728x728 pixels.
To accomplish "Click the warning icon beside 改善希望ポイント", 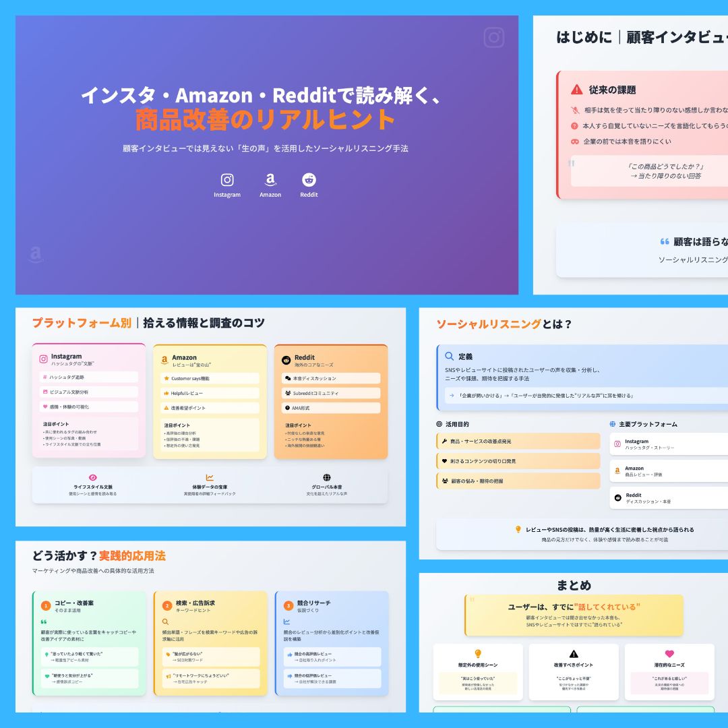I will tap(166, 408).
